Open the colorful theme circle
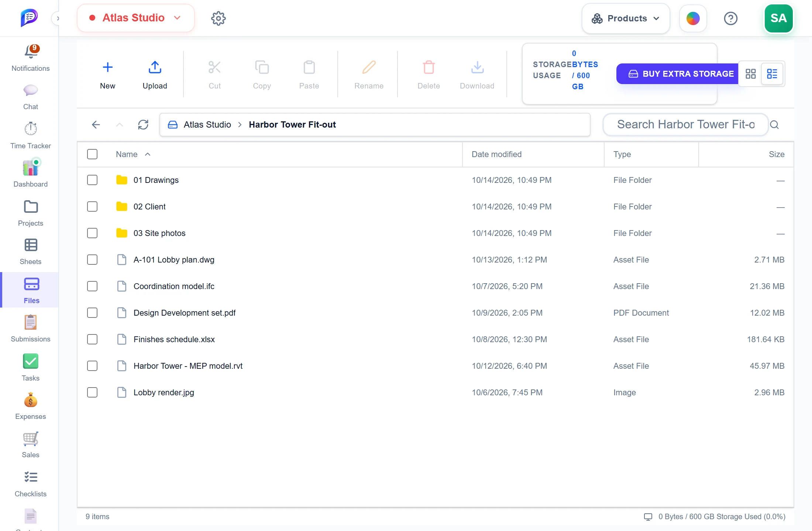The height and width of the screenshot is (531, 812). pyautogui.click(x=693, y=18)
